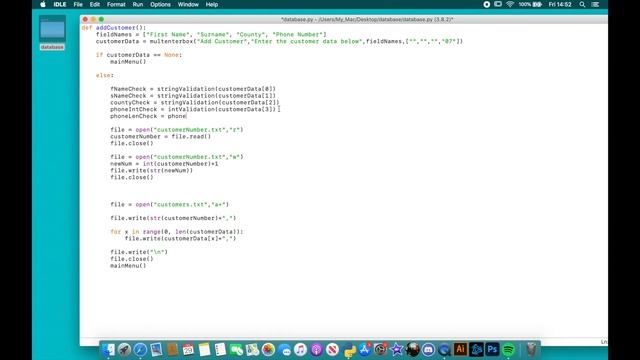Click the 'phoneIntCheck = intValidation' line

[x=193, y=109]
